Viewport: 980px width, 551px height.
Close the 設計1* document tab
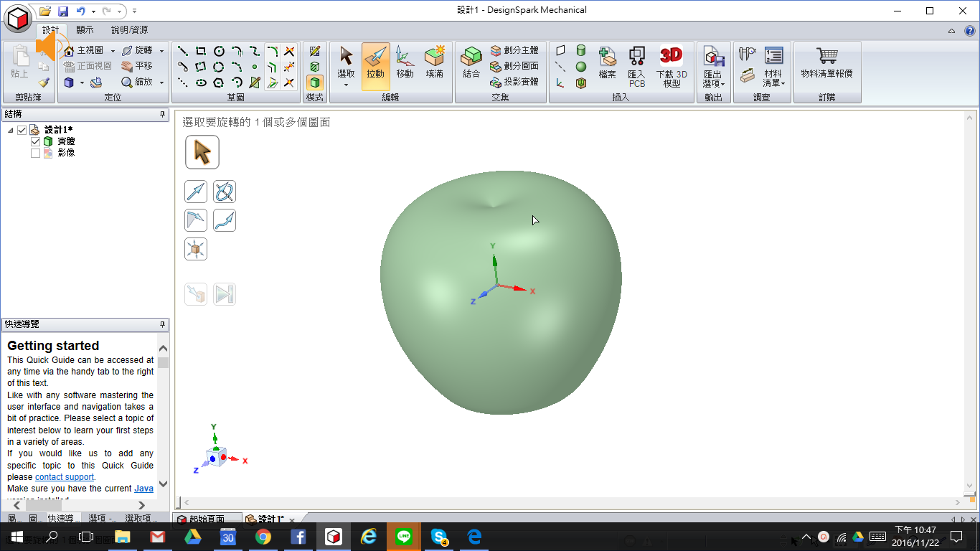point(292,519)
